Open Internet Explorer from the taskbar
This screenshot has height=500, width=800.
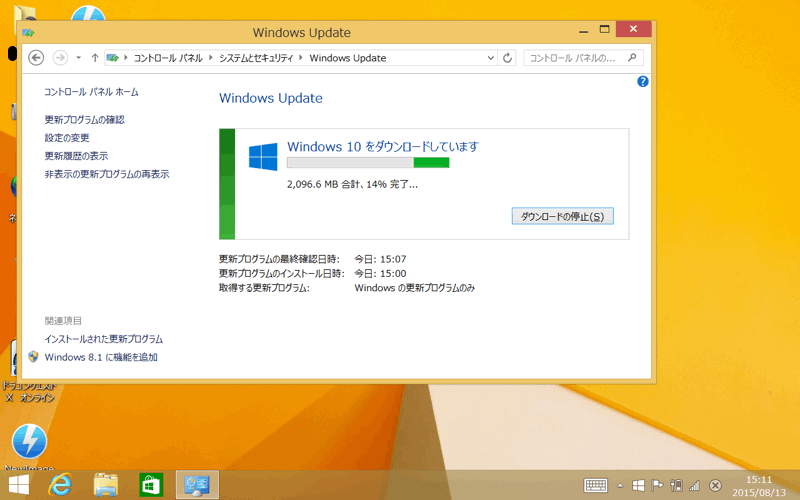click(62, 485)
